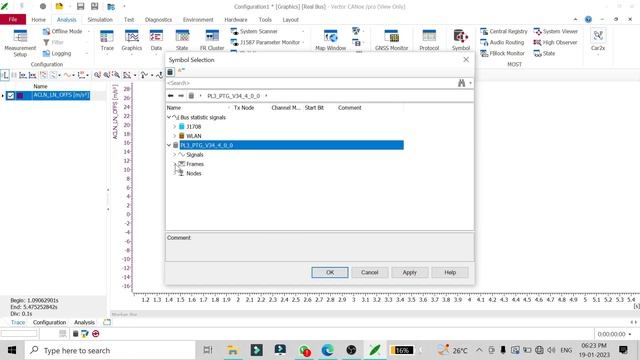Open the Measurement Setup tool

[20, 43]
